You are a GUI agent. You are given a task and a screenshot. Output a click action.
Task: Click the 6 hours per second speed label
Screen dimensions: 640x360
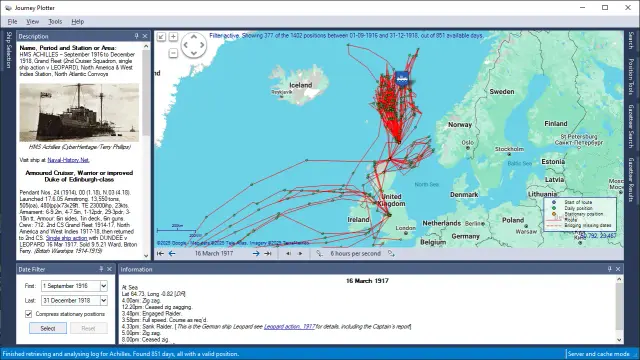356,253
